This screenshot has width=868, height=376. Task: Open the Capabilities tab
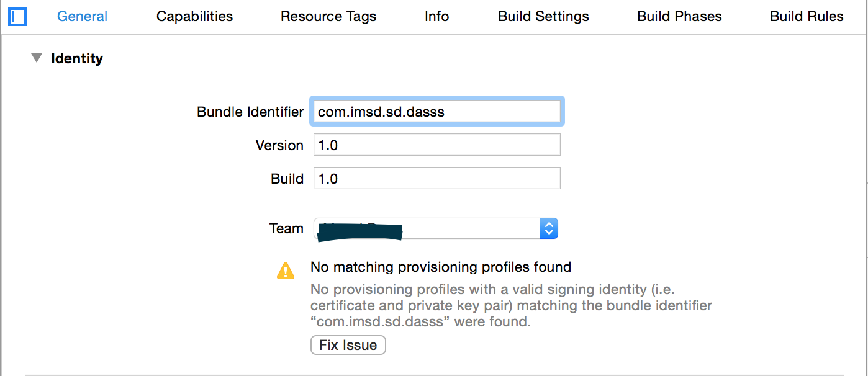(194, 17)
